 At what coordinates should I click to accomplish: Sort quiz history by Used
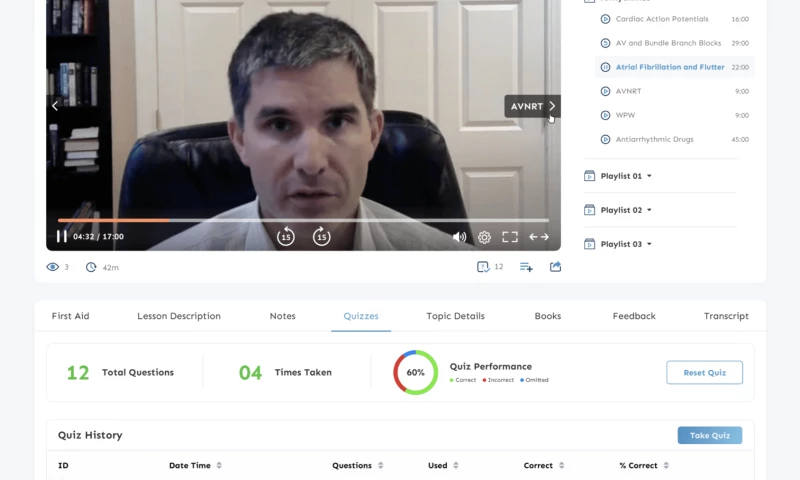click(456, 465)
